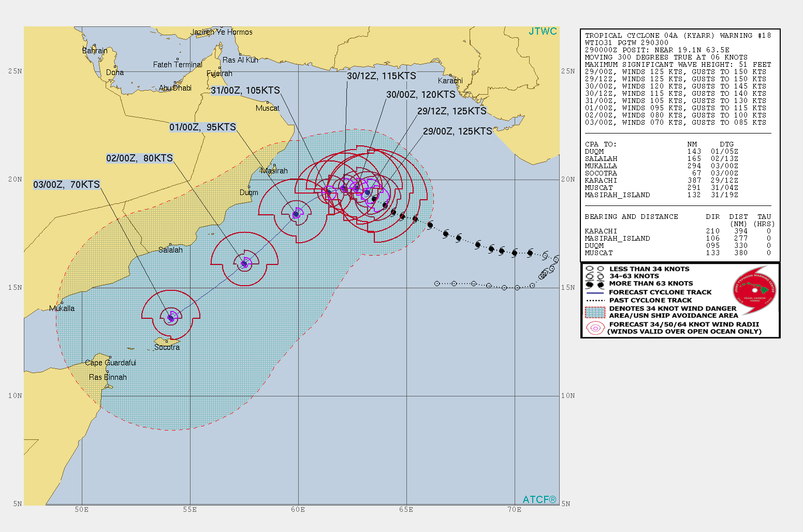Viewport: 803px width, 532px height.
Task: Select the '29/12Z, 125KTS' forecast label
Action: coord(452,111)
